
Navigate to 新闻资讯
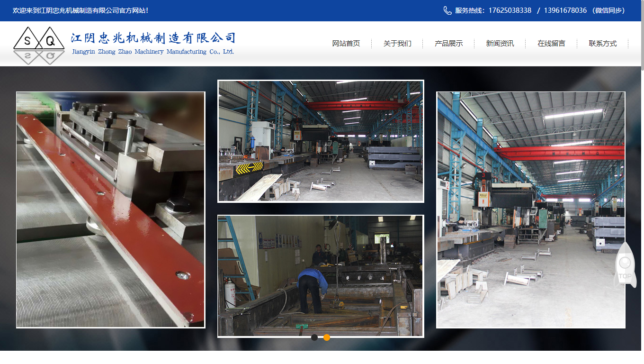click(500, 44)
